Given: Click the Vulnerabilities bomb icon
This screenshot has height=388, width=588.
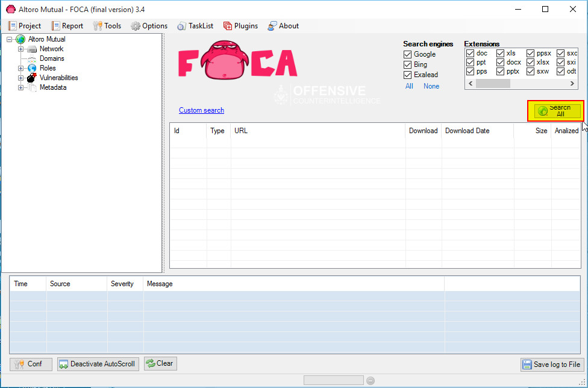Looking at the screenshot, I should pyautogui.click(x=32, y=78).
